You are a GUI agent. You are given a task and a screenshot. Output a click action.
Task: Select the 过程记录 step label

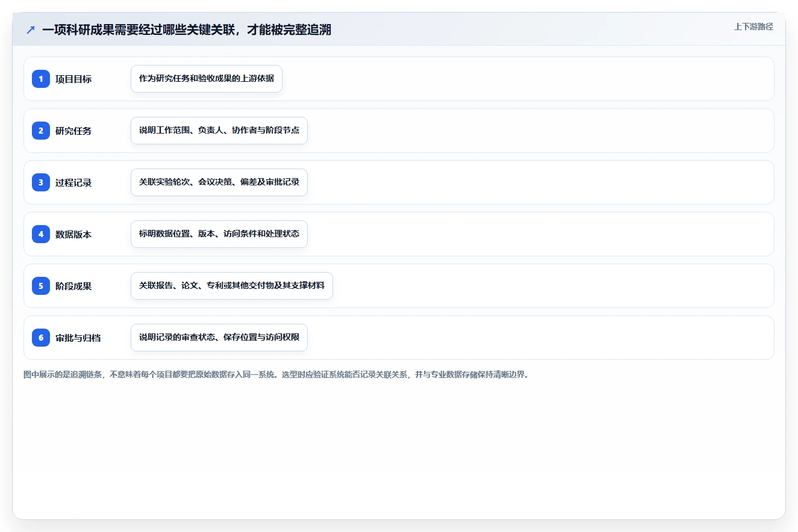73,182
